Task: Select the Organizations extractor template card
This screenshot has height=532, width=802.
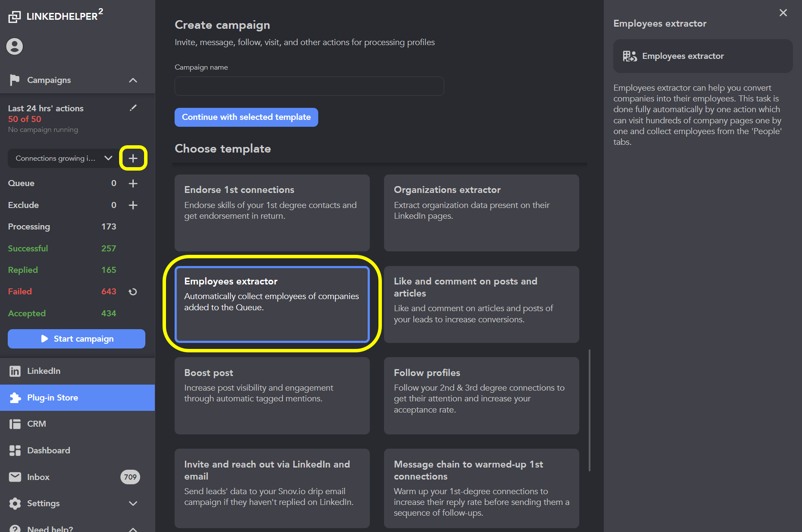Action: coord(481,213)
